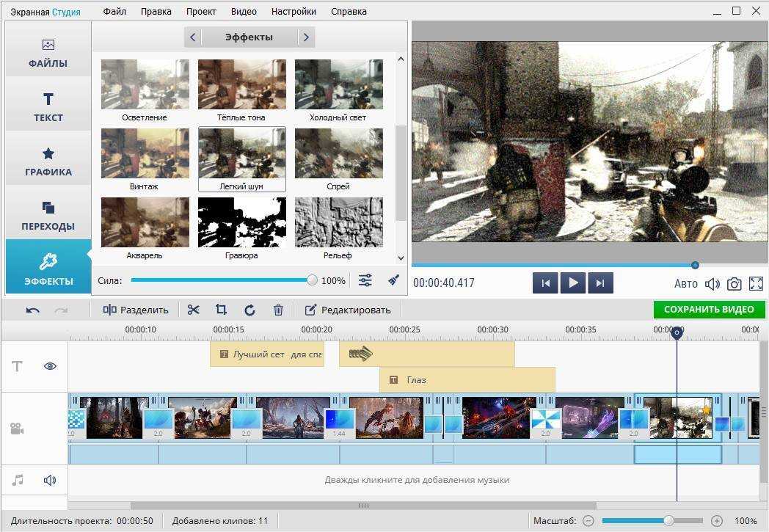This screenshot has height=532, width=769.
Task: Switch to the ПЕРЕХОДЫ tab
Action: pyautogui.click(x=48, y=214)
